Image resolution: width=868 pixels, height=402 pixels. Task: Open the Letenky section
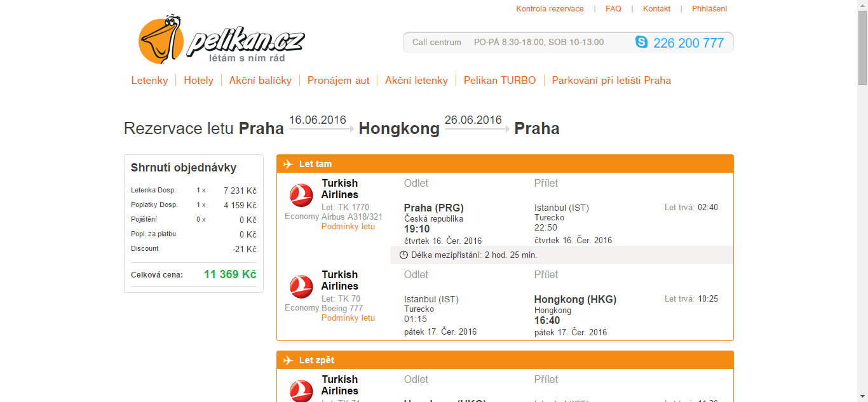click(149, 81)
